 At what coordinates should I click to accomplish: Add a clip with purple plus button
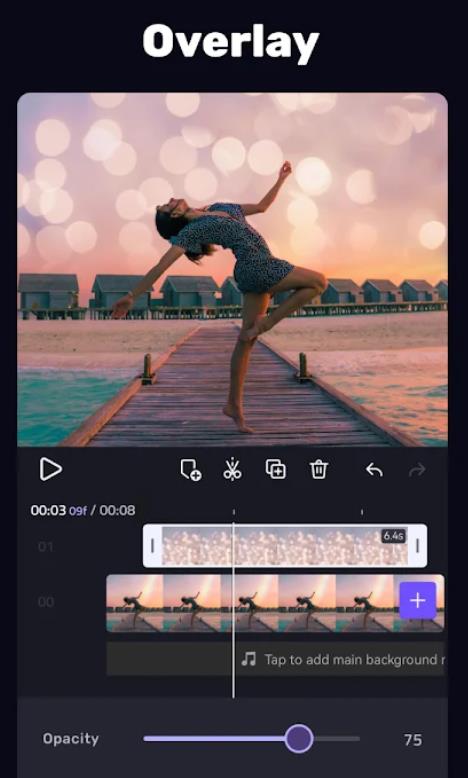pyautogui.click(x=417, y=601)
